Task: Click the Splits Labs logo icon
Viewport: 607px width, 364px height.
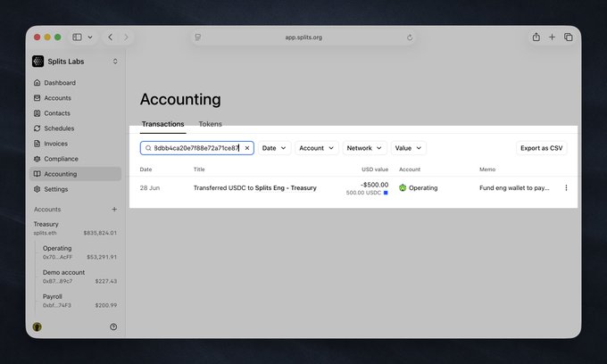Action: [37, 62]
